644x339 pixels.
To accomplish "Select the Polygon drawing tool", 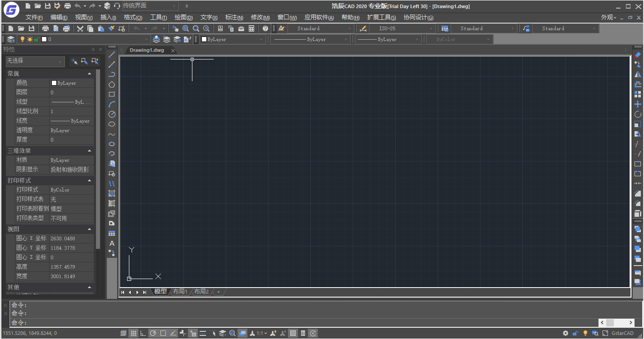I will (x=112, y=84).
